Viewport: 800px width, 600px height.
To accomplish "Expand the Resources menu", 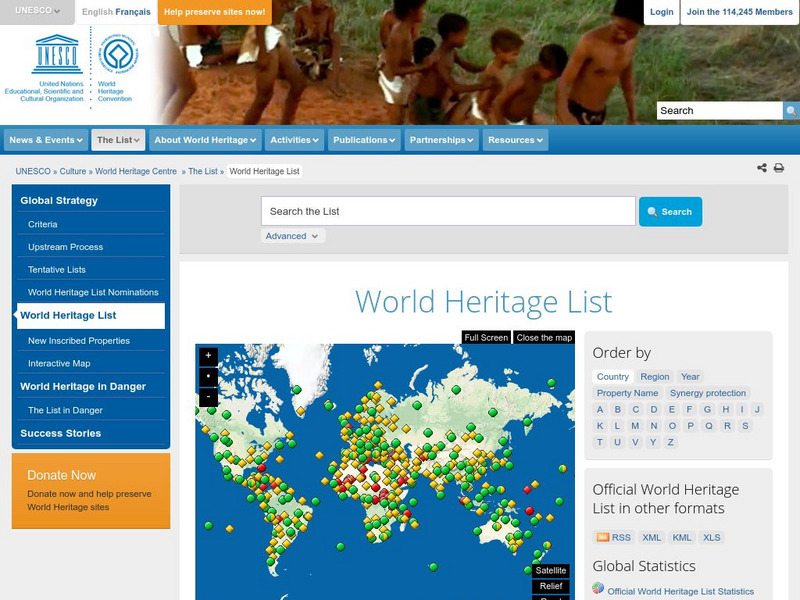I will 515,140.
